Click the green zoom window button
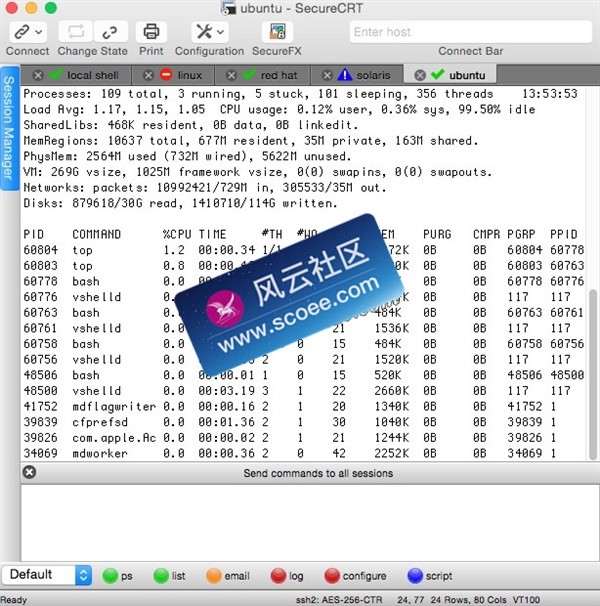The height and width of the screenshot is (606, 600). [51, 8]
